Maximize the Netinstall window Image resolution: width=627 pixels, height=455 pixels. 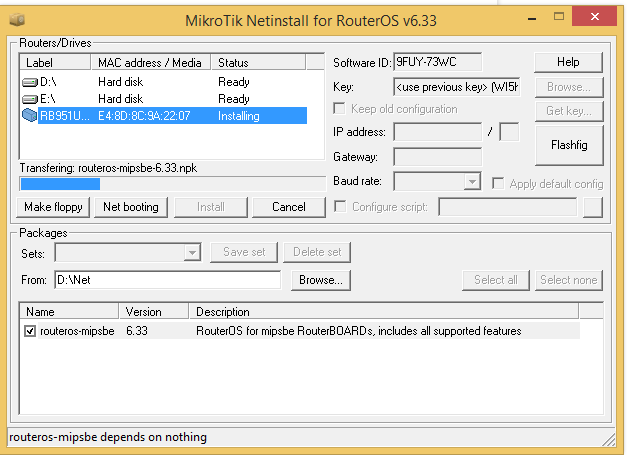pyautogui.click(x=559, y=16)
